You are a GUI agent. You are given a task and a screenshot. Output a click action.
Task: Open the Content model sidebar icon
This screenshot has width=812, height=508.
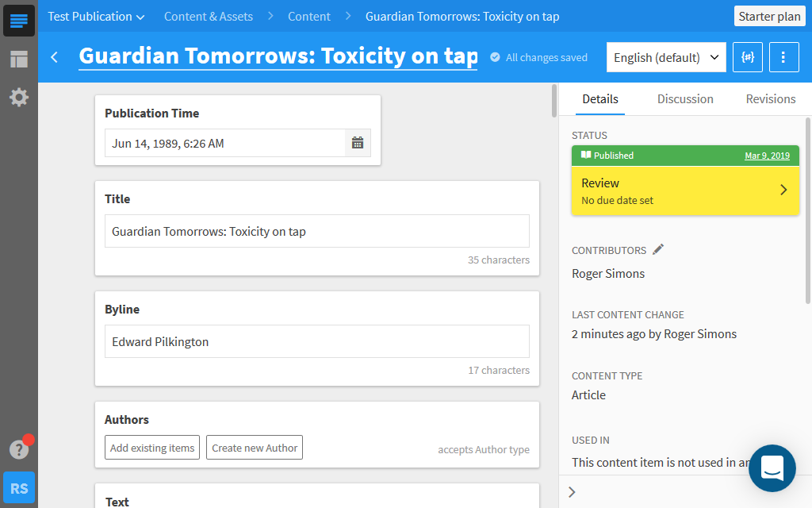19,60
